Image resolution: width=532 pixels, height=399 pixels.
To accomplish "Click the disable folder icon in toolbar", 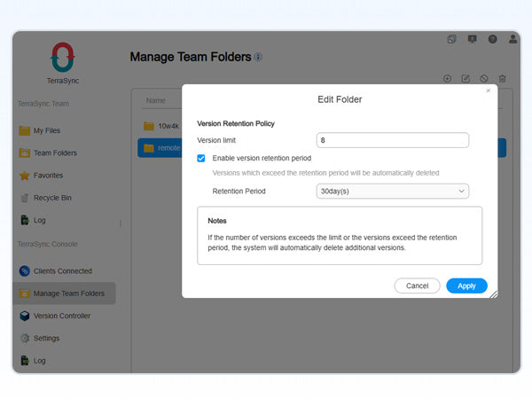I will coord(484,79).
